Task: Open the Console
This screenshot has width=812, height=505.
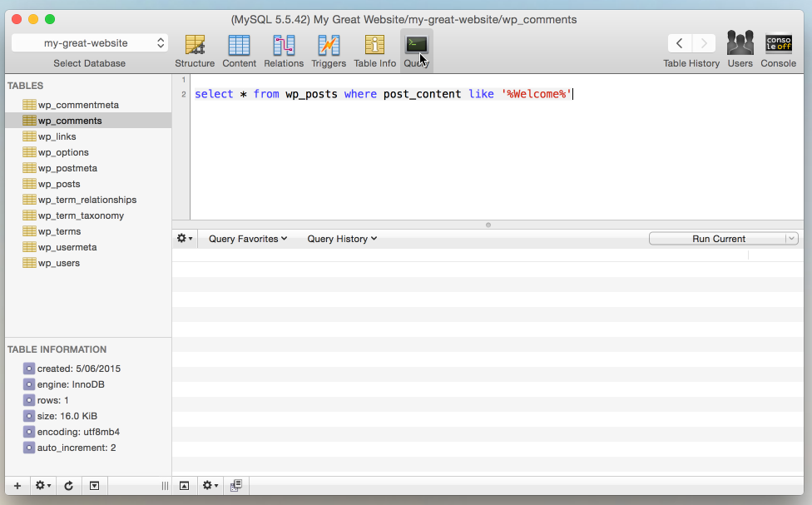Action: coord(778,46)
